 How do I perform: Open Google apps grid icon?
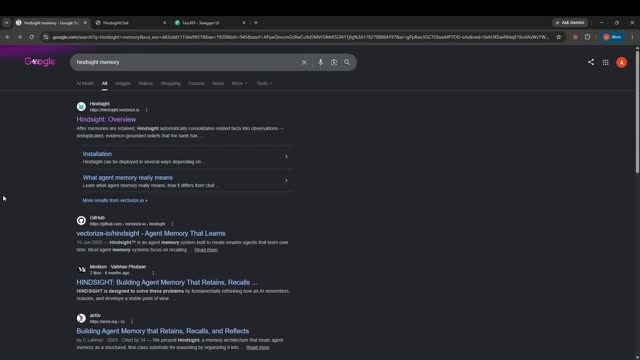pos(605,62)
